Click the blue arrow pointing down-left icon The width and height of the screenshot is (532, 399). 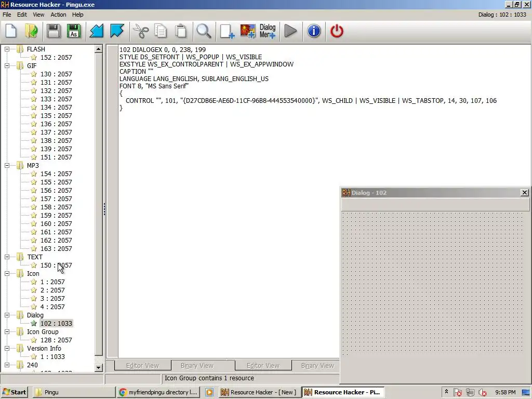pos(96,31)
